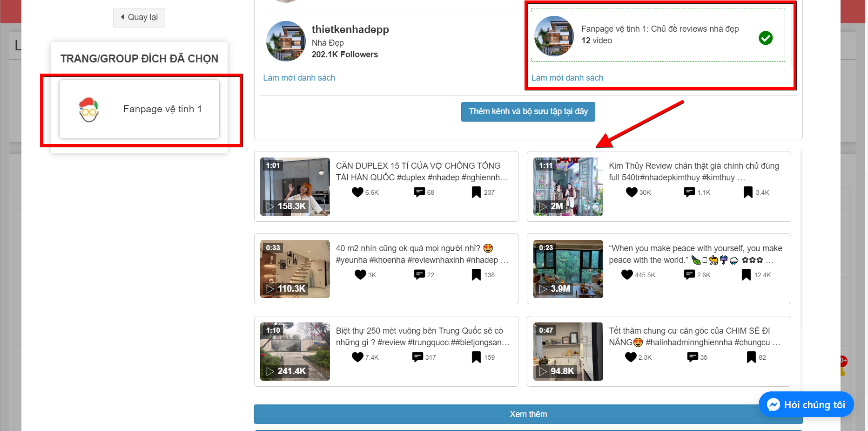The image size is (868, 431).
Task: Click play icon on 158.3K views video
Action: [x=270, y=206]
